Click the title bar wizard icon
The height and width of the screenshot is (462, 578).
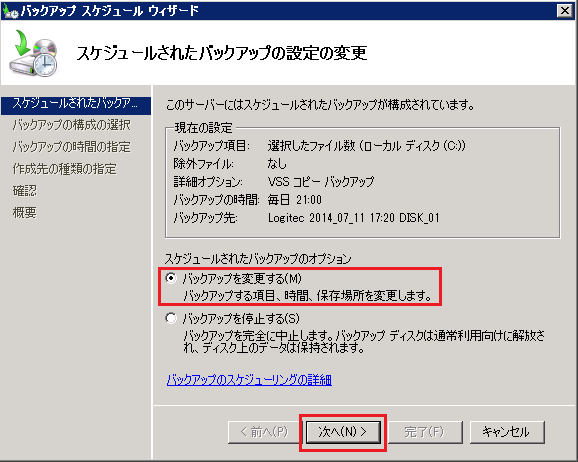(x=10, y=11)
